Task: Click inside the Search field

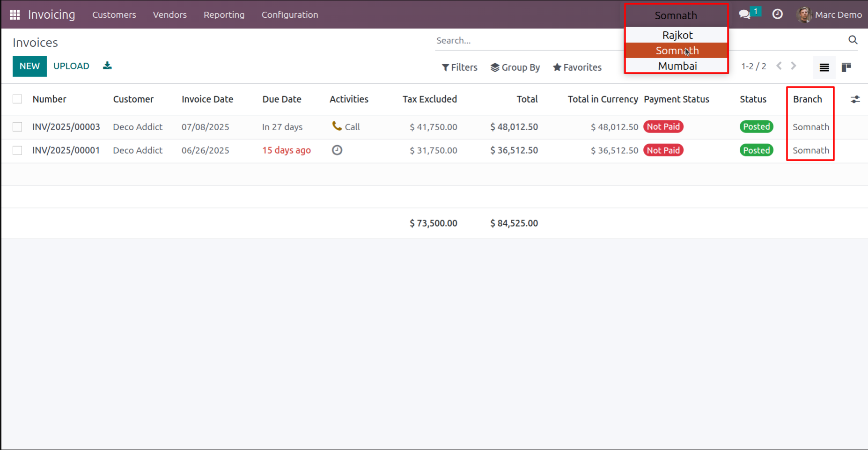Action: click(529, 41)
